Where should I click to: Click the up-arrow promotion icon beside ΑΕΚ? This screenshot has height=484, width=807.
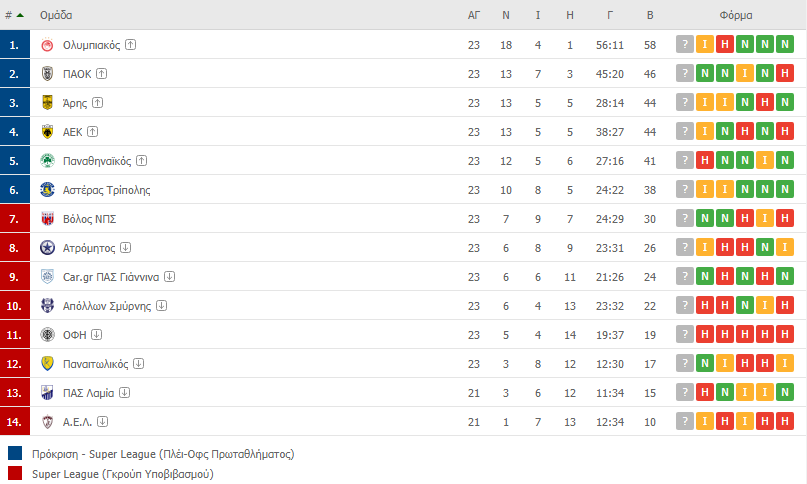93,132
